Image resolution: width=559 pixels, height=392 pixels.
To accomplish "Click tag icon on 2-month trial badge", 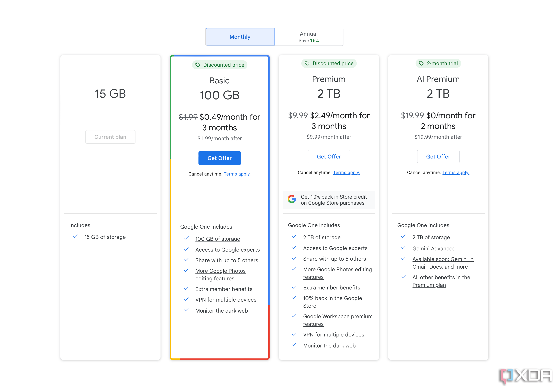I will click(421, 64).
